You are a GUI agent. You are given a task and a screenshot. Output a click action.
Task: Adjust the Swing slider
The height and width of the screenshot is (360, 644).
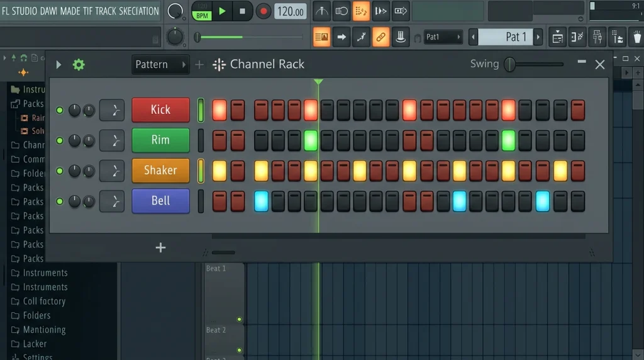(534, 64)
